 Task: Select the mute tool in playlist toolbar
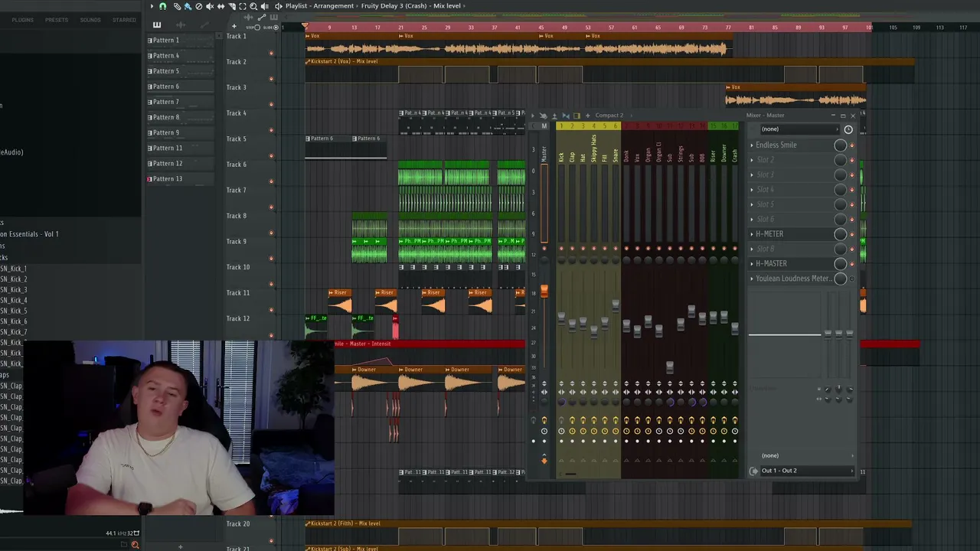click(210, 6)
